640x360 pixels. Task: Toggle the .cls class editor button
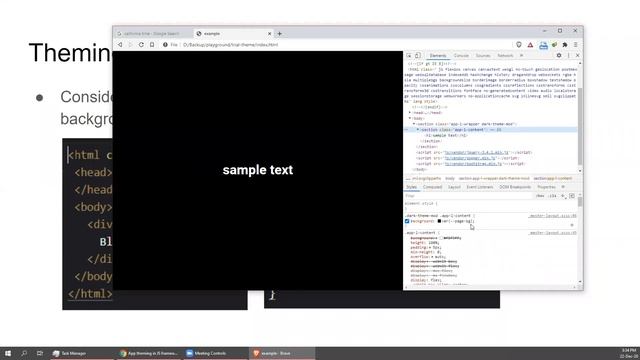(553, 196)
